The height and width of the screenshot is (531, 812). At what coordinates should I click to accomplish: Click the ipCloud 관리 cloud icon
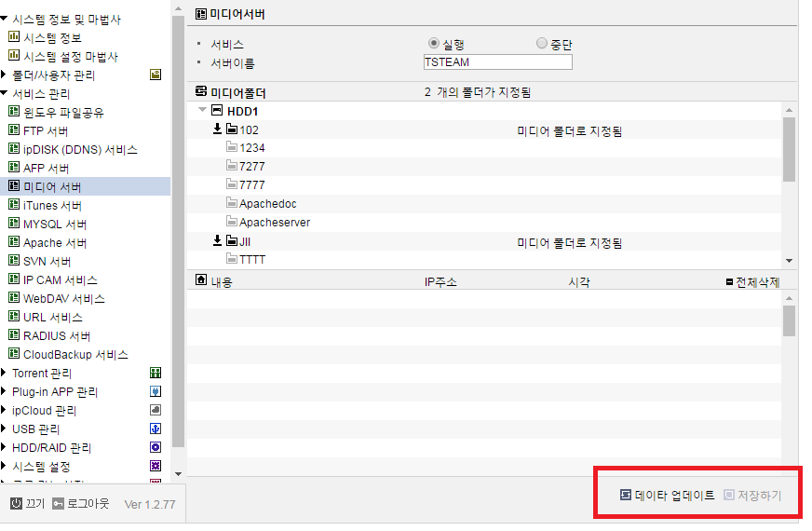pyautogui.click(x=156, y=410)
